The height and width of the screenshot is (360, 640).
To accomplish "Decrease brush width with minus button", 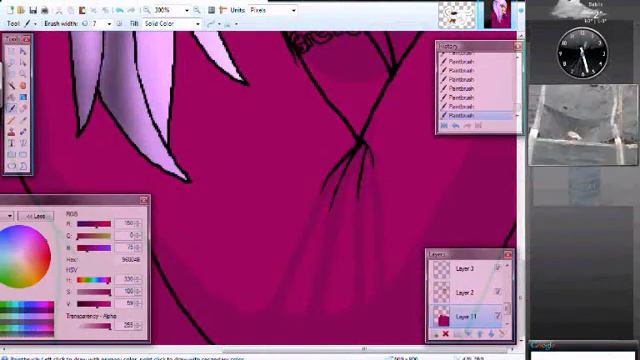I will point(85,24).
